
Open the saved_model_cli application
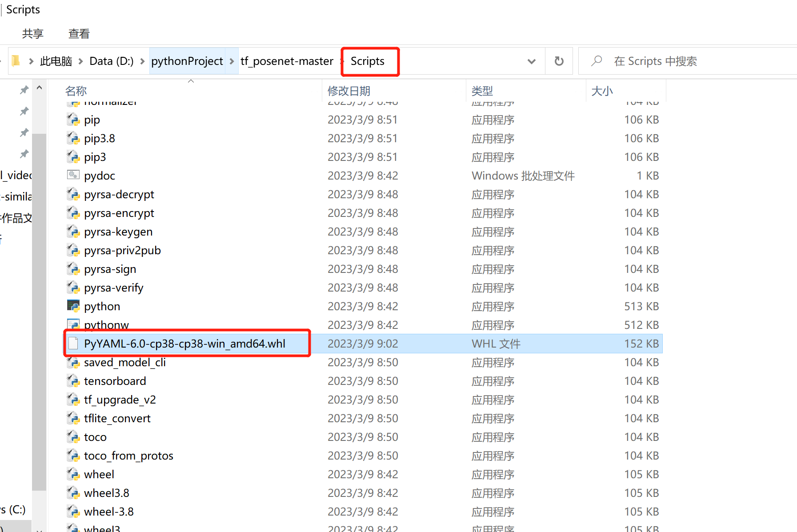pyautogui.click(x=125, y=362)
